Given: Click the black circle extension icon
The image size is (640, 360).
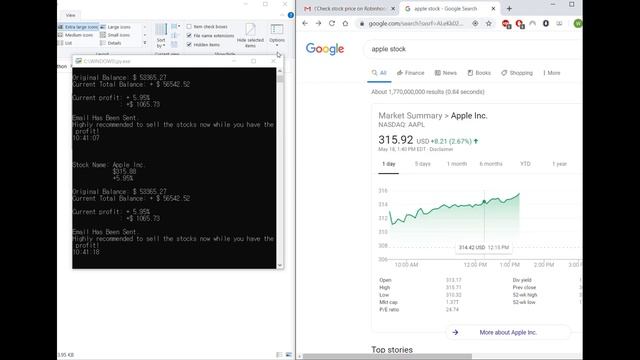Looking at the screenshot, I should point(546,24).
